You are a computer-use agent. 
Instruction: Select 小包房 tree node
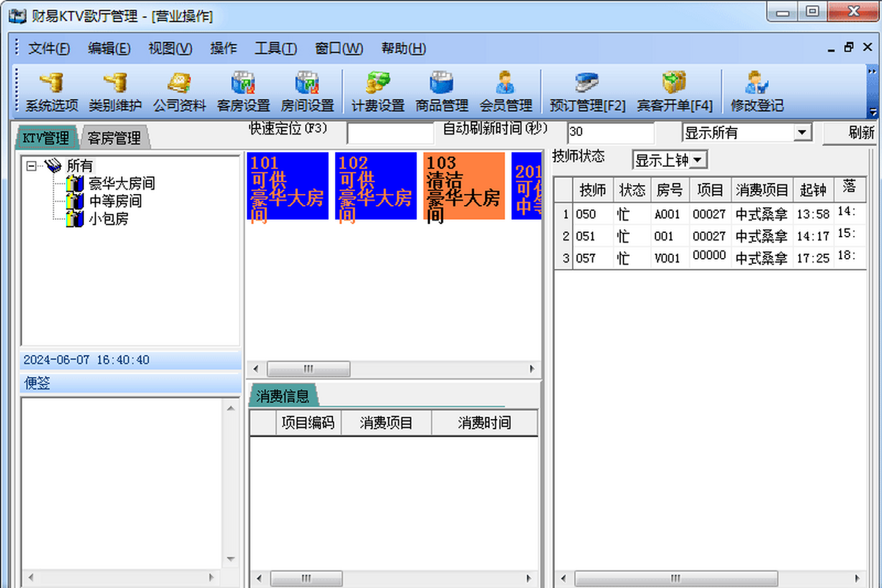109,218
